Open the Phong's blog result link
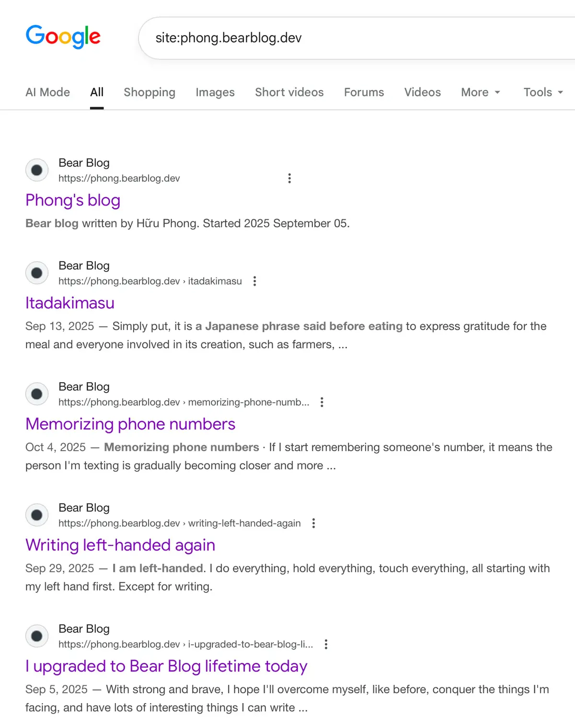The image size is (575, 728). point(73,200)
